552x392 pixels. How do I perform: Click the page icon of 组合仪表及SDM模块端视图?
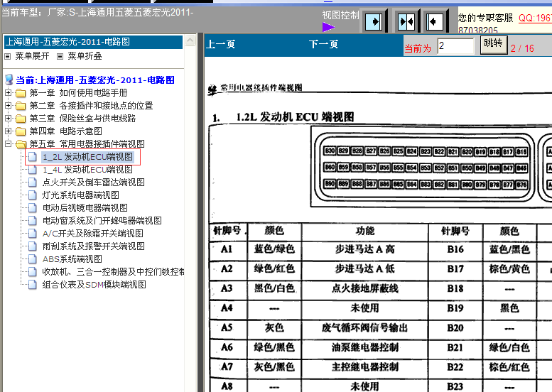[x=33, y=284]
